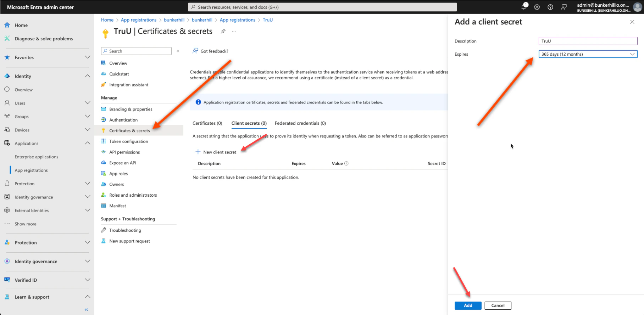Click the Manifest icon
644x315 pixels.
click(104, 206)
